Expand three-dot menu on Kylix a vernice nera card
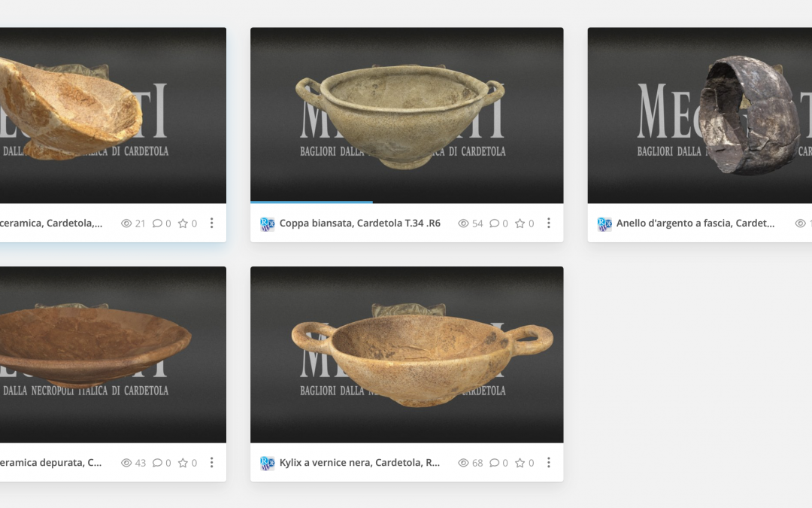The height and width of the screenshot is (508, 812). pos(549,463)
